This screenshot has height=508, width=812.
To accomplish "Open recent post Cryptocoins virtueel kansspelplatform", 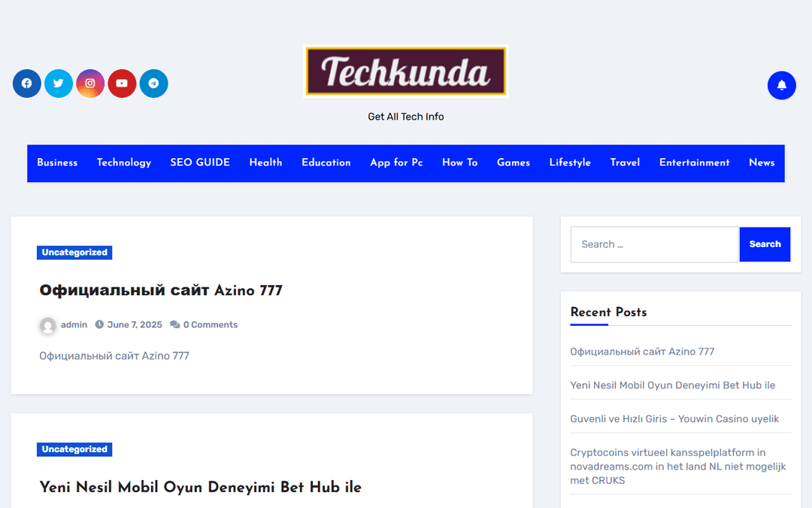I will click(x=678, y=467).
